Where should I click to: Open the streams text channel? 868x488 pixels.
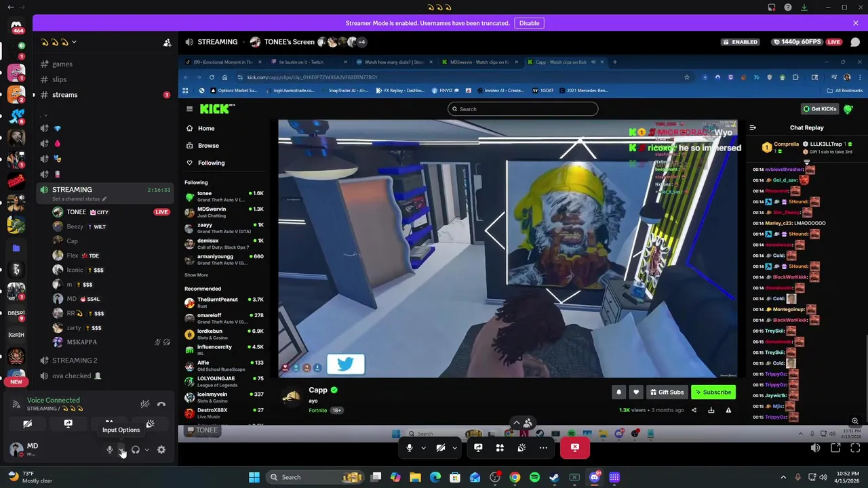pyautogui.click(x=105, y=95)
